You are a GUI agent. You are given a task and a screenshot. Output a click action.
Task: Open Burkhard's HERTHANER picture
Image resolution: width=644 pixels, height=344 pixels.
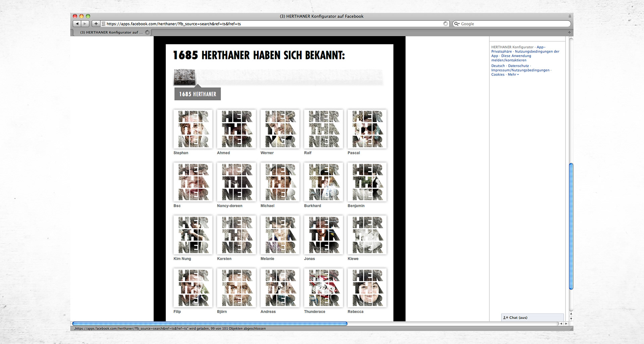pyautogui.click(x=324, y=182)
